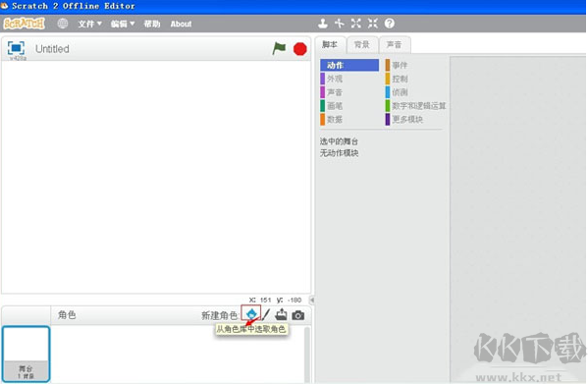Click the 无动作模块 text
The height and width of the screenshot is (384, 588).
[x=339, y=153]
